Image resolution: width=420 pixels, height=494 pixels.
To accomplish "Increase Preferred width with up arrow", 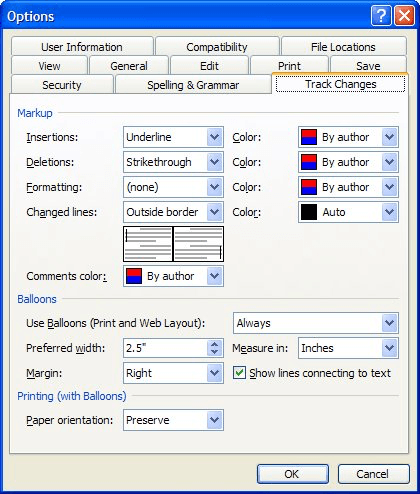I will (x=215, y=344).
